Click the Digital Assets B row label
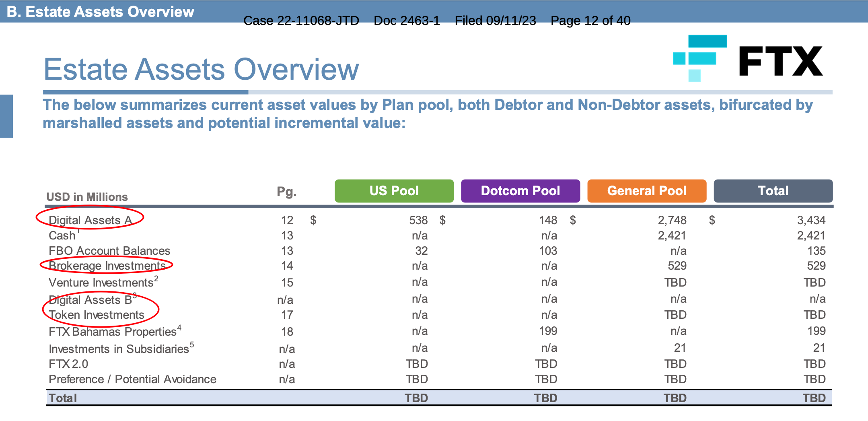The width and height of the screenshot is (868, 421). (91, 300)
